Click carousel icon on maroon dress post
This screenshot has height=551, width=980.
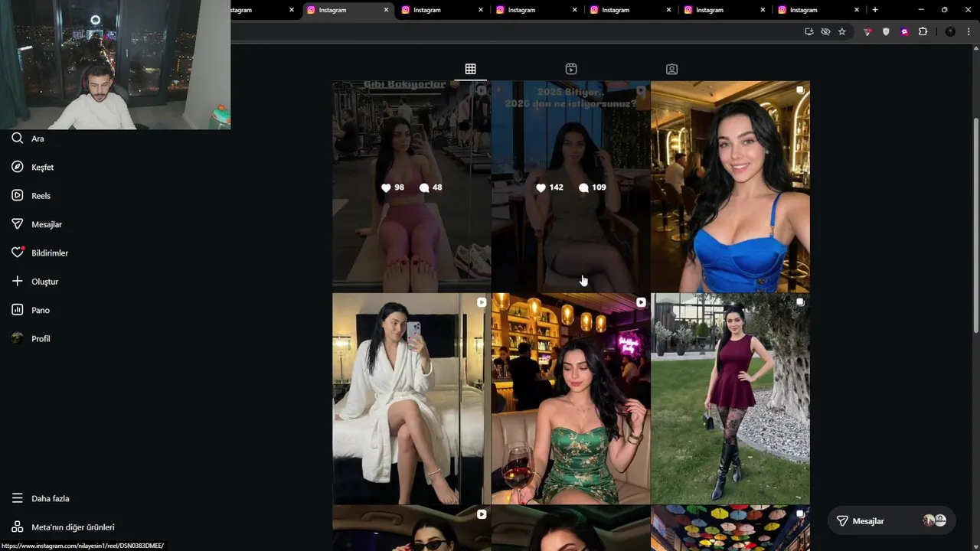[x=799, y=302]
